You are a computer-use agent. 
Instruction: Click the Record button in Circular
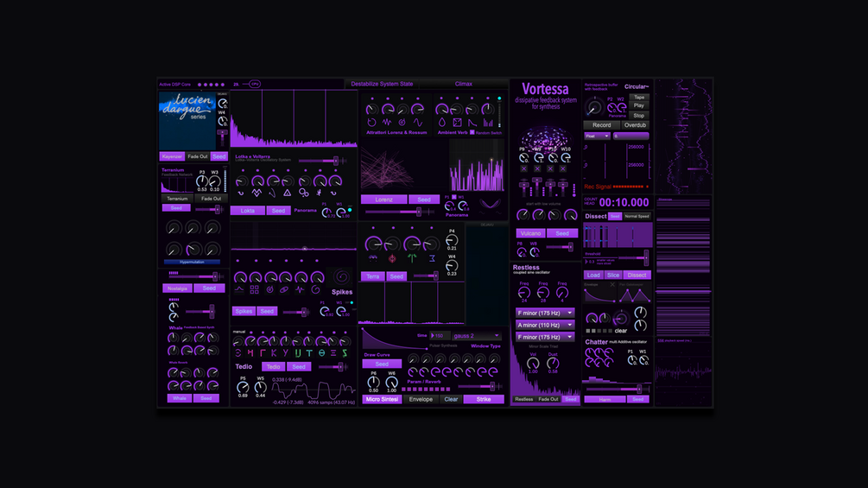[x=602, y=125]
